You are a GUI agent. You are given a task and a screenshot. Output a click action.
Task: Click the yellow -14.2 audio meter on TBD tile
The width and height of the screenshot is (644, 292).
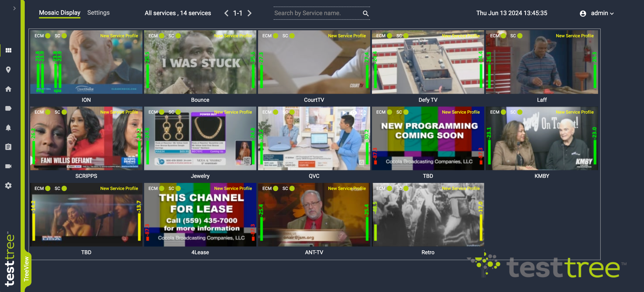tap(33, 221)
